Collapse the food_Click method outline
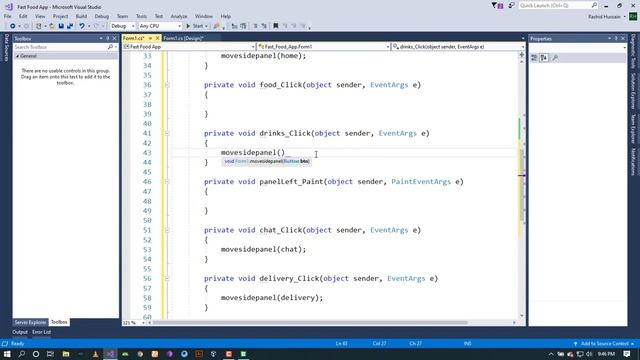The image size is (640, 360). pos(167,85)
